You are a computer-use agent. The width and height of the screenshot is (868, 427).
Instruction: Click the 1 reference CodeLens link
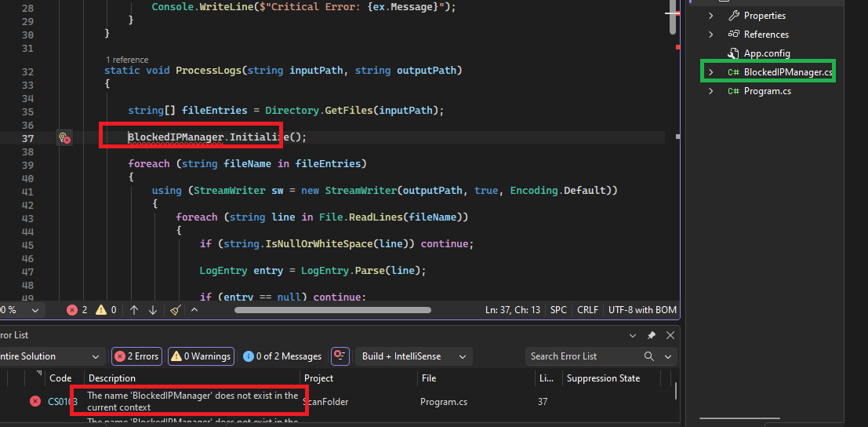tap(127, 60)
